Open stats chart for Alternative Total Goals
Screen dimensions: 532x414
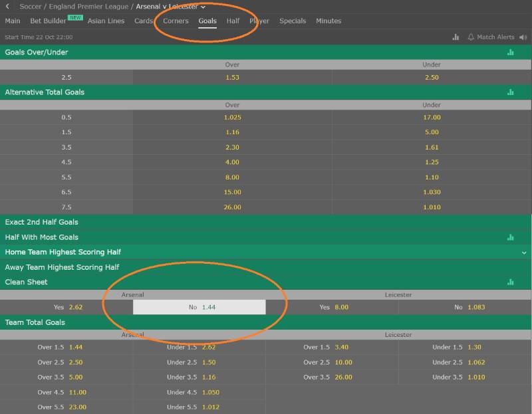click(511, 92)
